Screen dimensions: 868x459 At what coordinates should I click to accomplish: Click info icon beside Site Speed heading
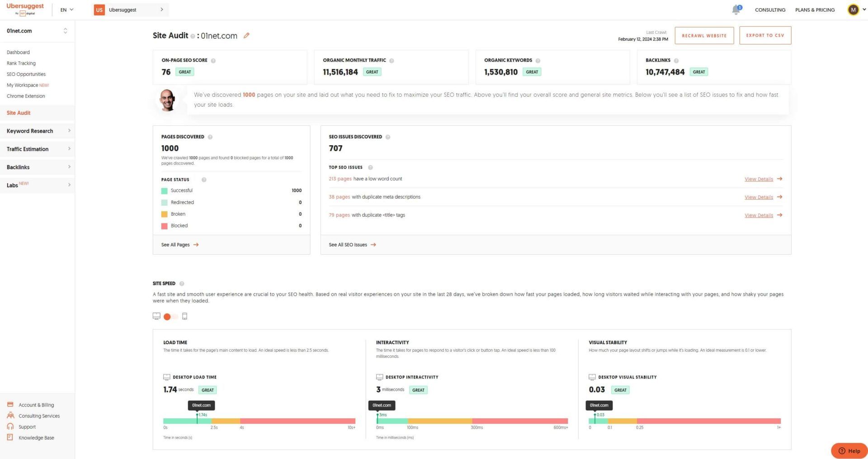click(182, 284)
